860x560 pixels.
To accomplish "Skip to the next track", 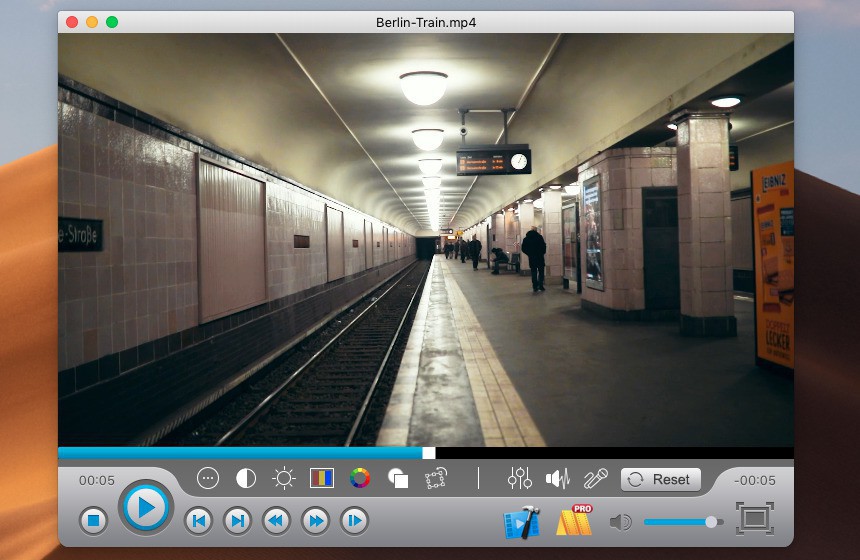I will click(x=237, y=520).
